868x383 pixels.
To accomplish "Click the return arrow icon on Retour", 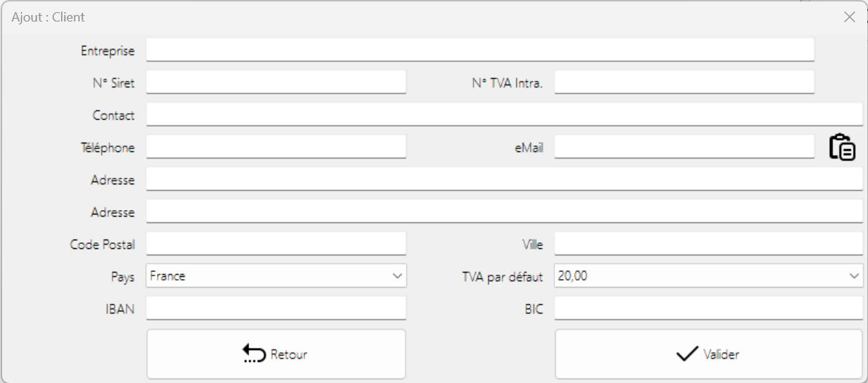I will (255, 354).
